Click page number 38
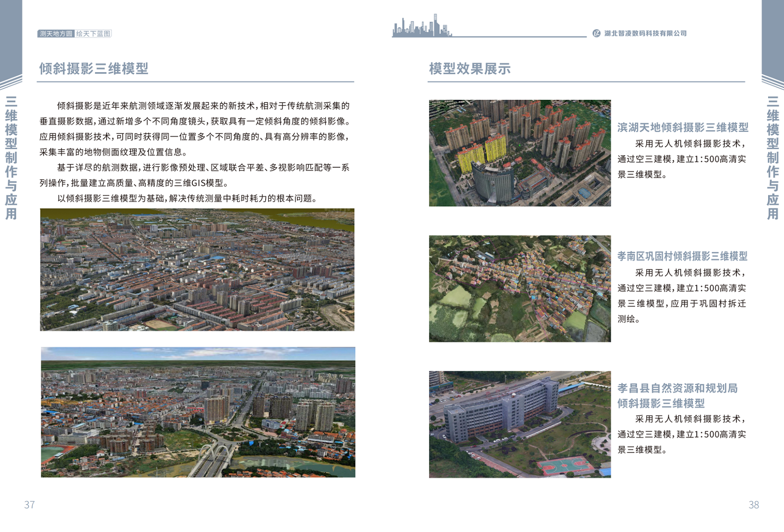 click(x=754, y=505)
